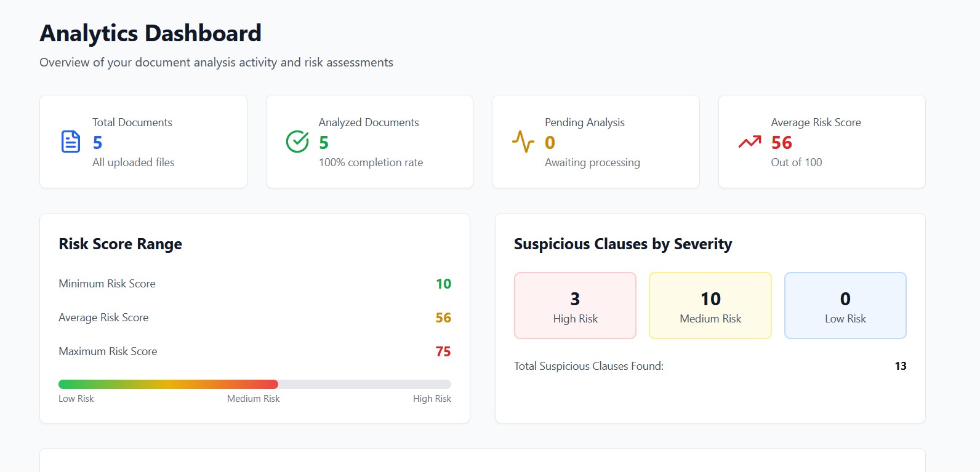The image size is (980, 472).
Task: Click the Out of 100 text
Action: (x=797, y=162)
